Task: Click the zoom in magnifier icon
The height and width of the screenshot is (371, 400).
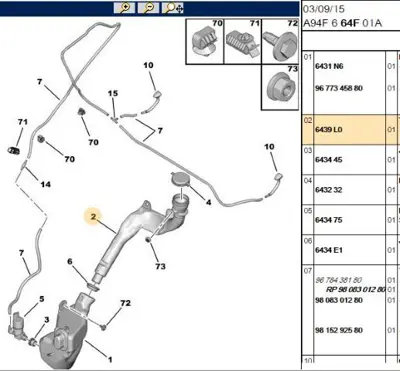Action: coord(124,7)
